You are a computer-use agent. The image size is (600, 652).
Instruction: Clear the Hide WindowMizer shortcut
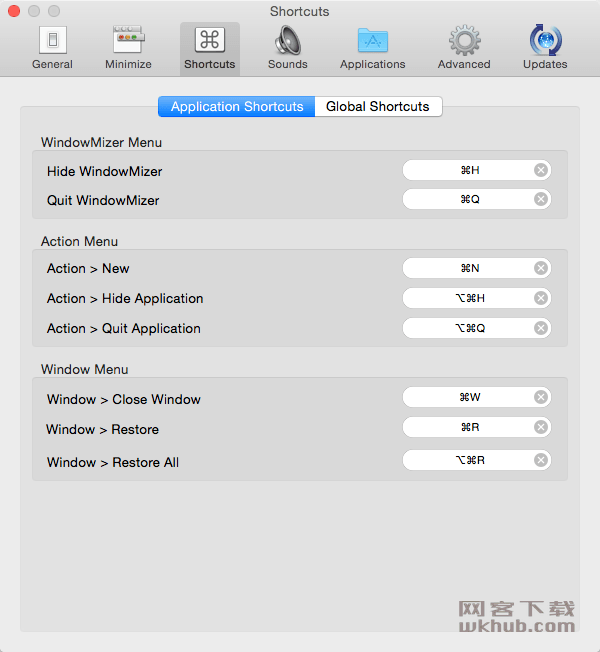click(x=541, y=170)
